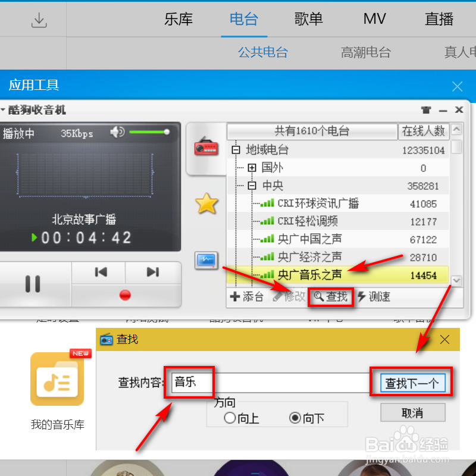Select the 电台 tab
The image size is (476, 476).
pyautogui.click(x=244, y=19)
